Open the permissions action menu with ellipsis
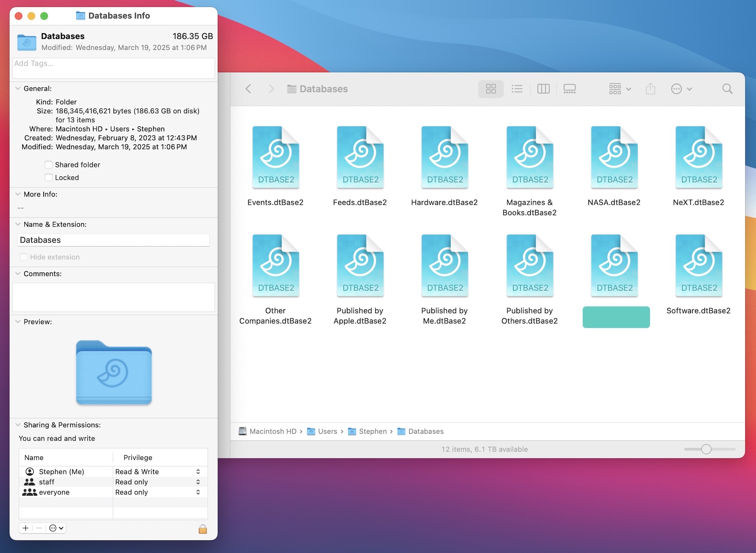This screenshot has height=553, width=756. (x=56, y=528)
